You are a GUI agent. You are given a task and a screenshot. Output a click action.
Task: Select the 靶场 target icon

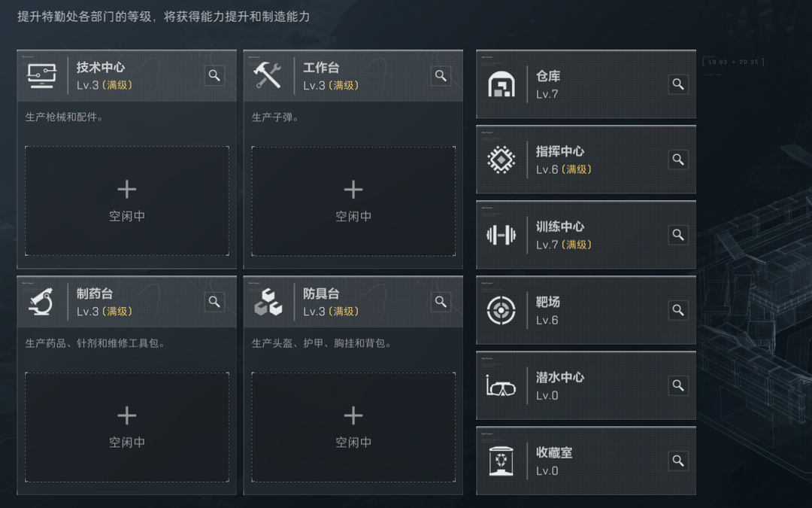tap(501, 311)
